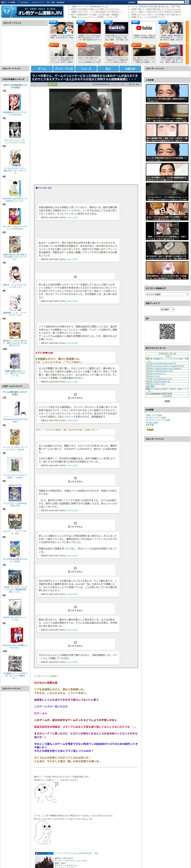The image size is (191, 868).
Task: Click the QR code image
Action: pyautogui.click(x=167, y=332)
